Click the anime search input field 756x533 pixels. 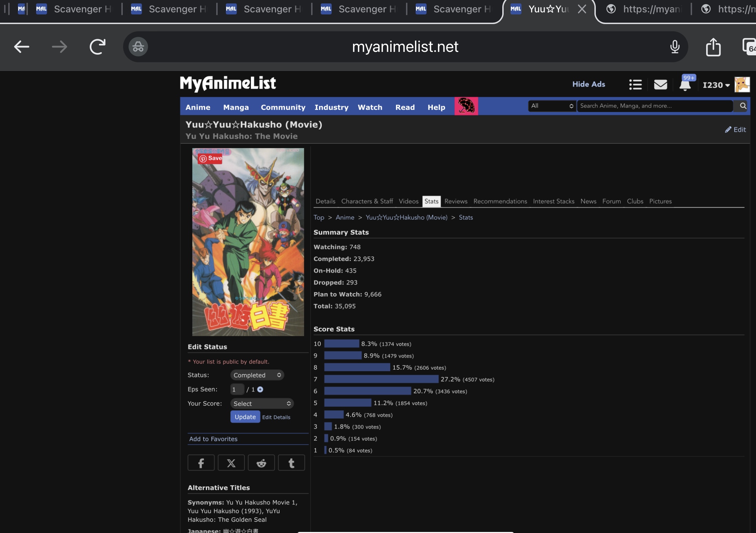655,106
